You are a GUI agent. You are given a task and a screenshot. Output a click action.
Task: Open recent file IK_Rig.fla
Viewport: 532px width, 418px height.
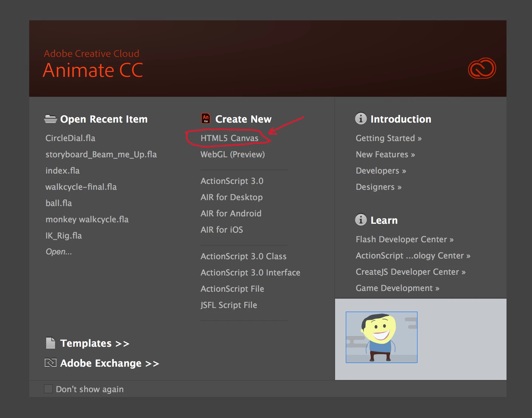(x=64, y=236)
